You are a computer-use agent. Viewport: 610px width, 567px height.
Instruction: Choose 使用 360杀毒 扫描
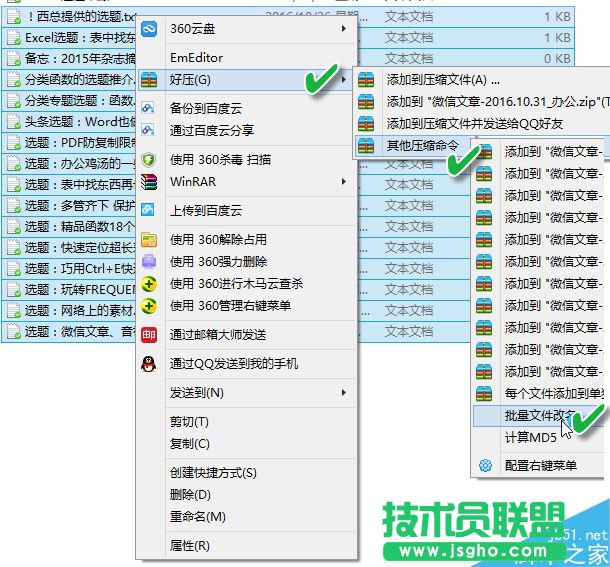click(x=220, y=160)
